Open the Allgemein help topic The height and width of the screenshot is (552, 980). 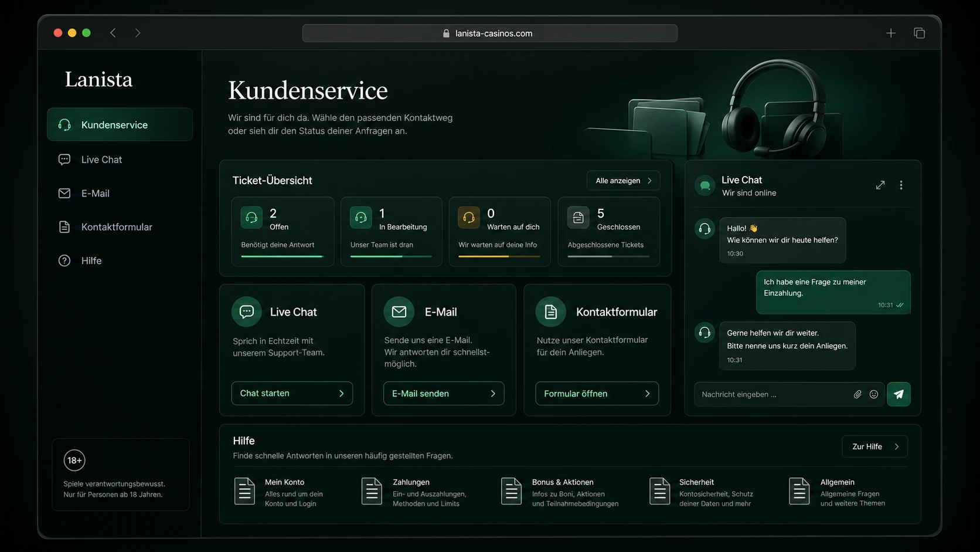[x=837, y=492]
